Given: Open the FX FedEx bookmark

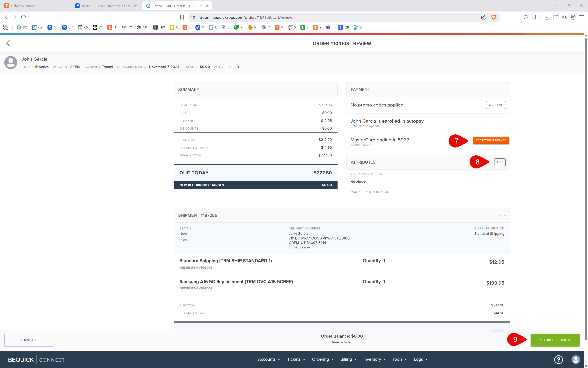Looking at the screenshot, I should 127,27.
